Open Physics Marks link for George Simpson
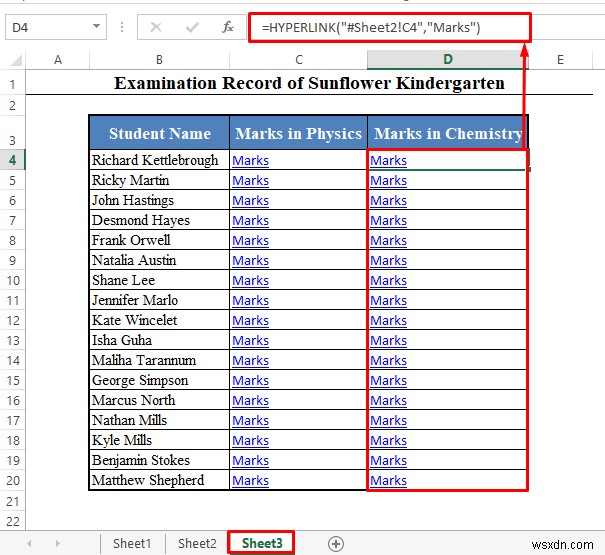The height and width of the screenshot is (555, 605). click(250, 381)
